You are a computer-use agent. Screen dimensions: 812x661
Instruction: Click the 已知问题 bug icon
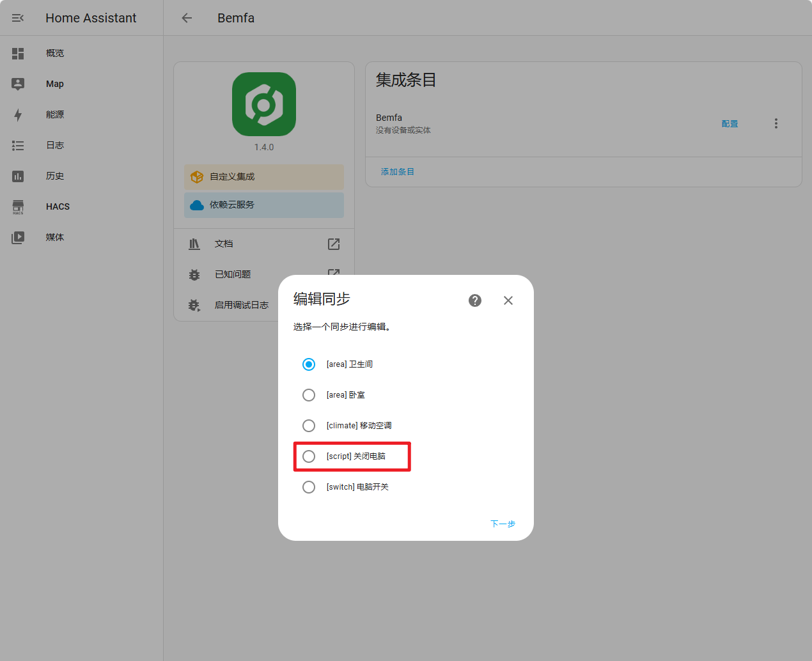[194, 274]
